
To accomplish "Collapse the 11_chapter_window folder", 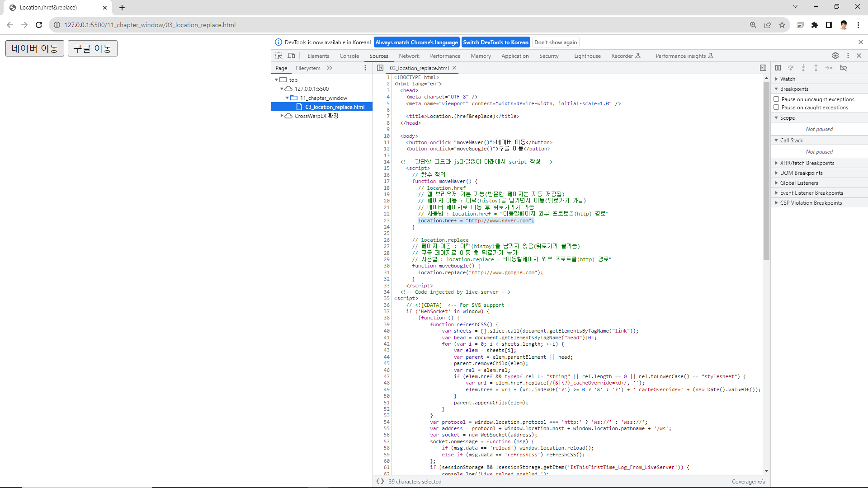I will pos(287,98).
